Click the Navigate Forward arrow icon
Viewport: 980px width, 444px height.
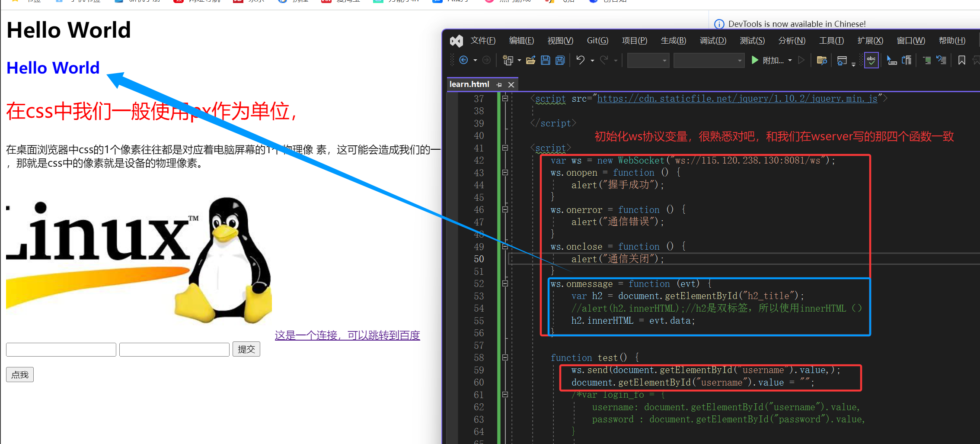[x=486, y=60]
